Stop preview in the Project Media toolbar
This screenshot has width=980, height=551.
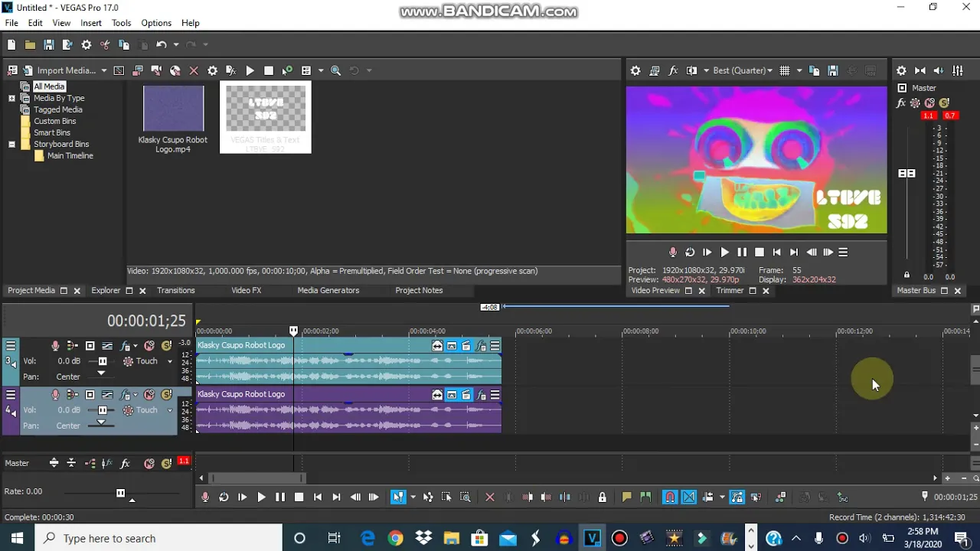pyautogui.click(x=269, y=70)
